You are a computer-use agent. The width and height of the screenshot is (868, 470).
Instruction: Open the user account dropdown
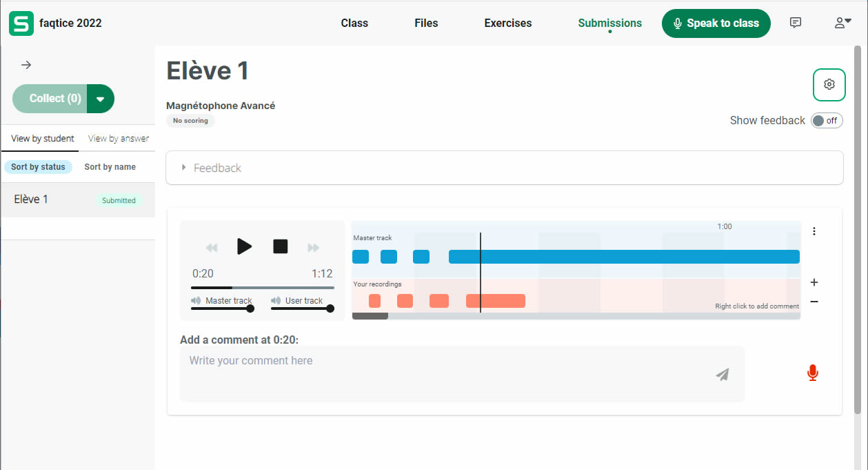[x=842, y=23]
